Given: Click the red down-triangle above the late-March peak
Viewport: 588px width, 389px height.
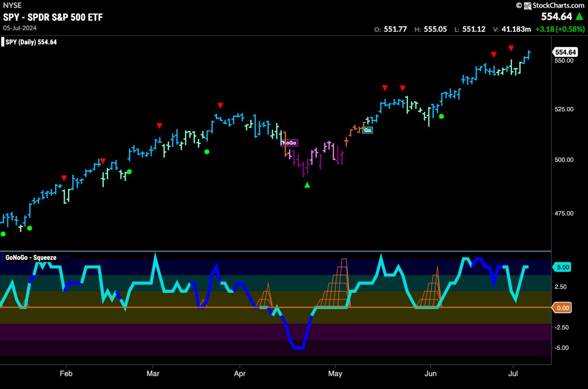Looking at the screenshot, I should [220, 105].
